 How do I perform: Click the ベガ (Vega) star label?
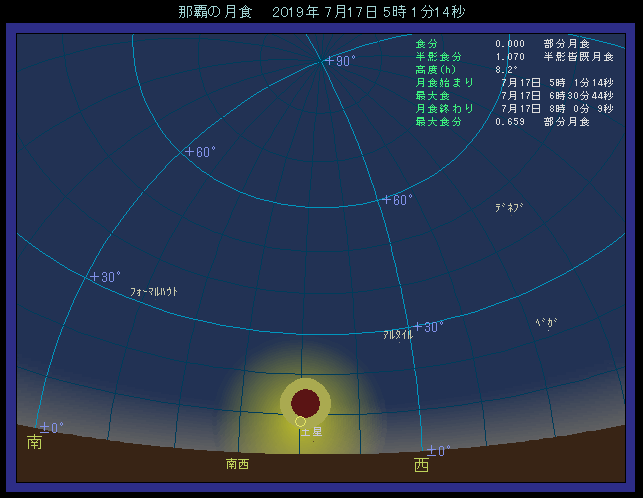tap(546, 323)
